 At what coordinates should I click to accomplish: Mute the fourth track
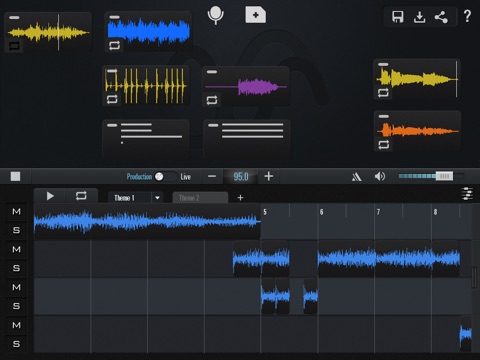(16, 325)
